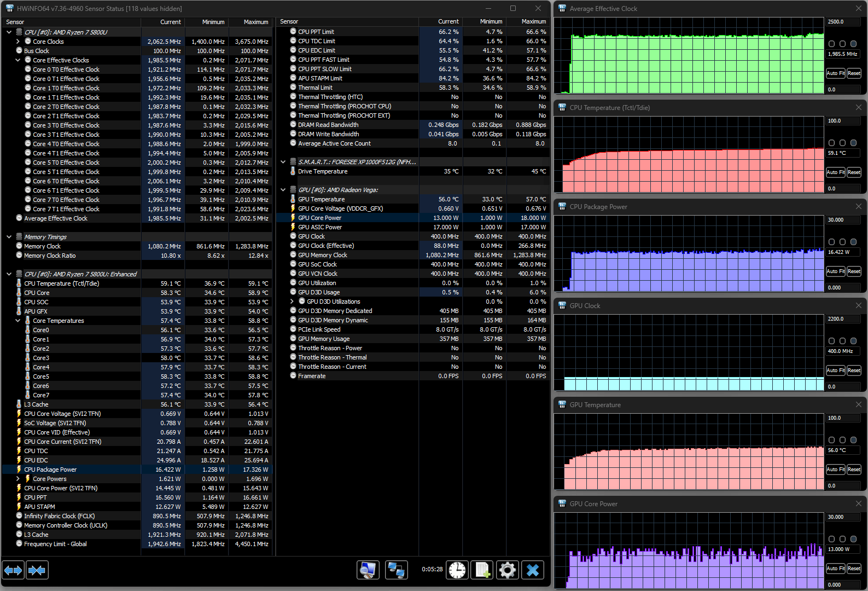Start logging with the sheet-plus icon
868x591 pixels.
(482, 570)
